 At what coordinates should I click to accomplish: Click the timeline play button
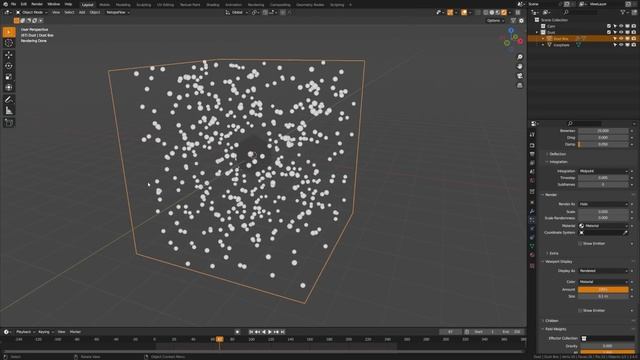click(270, 332)
